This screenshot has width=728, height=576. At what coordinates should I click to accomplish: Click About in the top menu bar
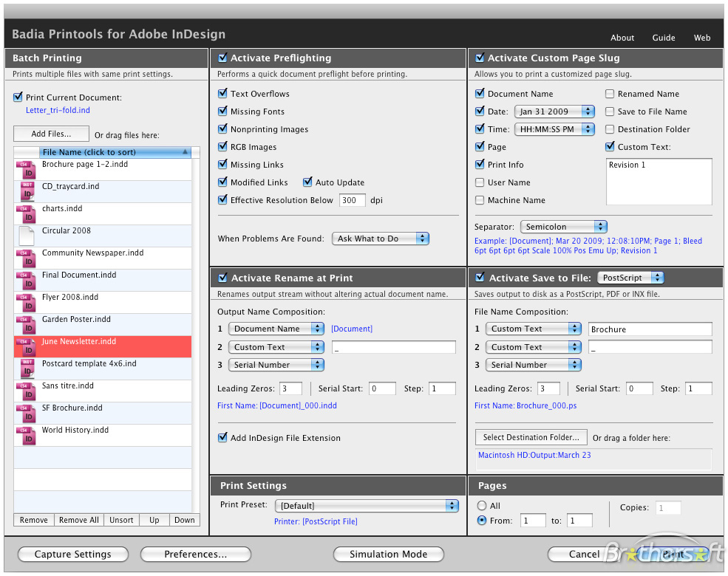click(x=622, y=38)
